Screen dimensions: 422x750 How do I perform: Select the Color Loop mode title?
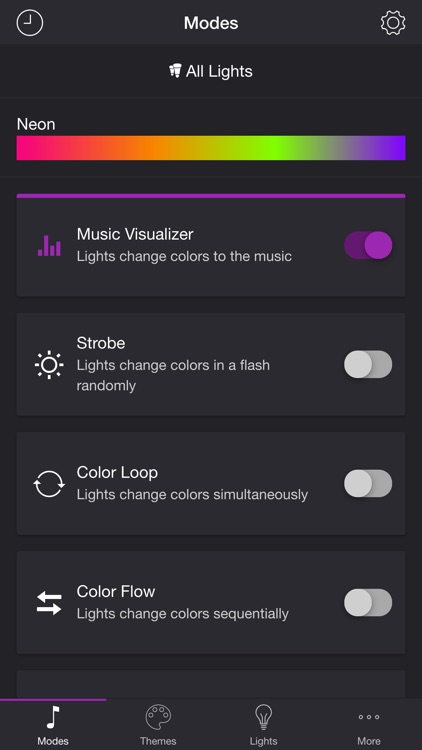[x=117, y=472]
